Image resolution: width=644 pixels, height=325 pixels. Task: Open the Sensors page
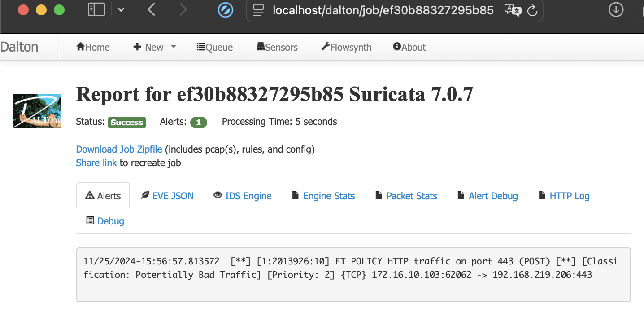pos(277,47)
